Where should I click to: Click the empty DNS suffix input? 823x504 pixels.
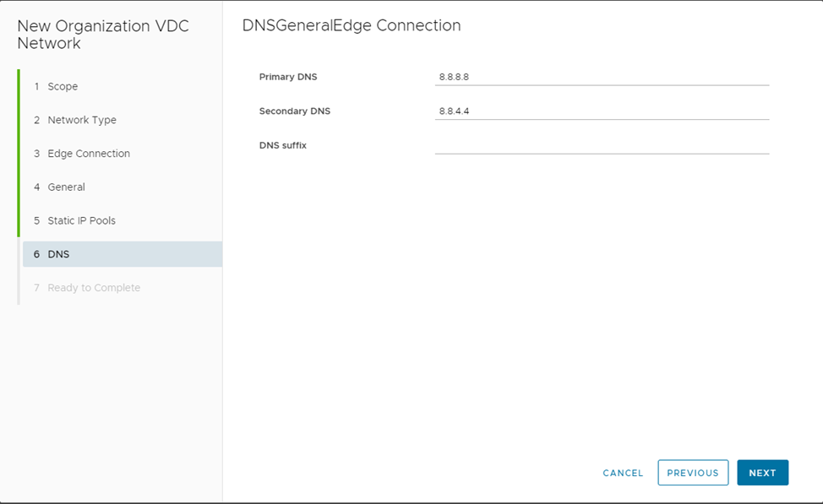pyautogui.click(x=601, y=145)
